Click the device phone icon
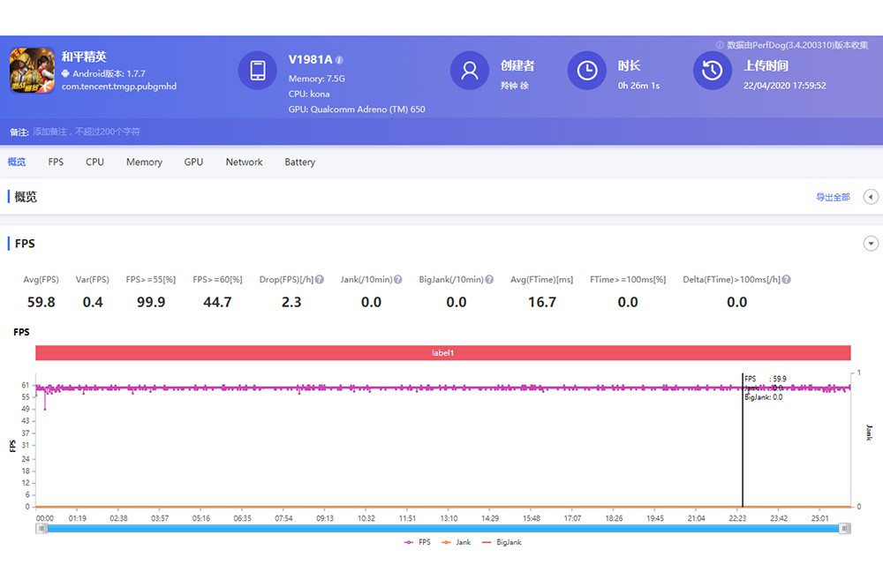Viewport: 883px width, 588px height. click(258, 71)
